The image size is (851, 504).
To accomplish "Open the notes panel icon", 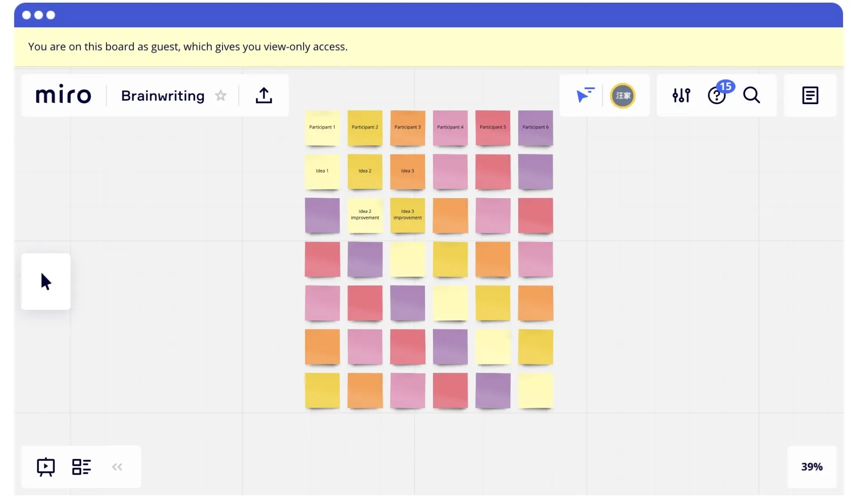I will tap(810, 95).
